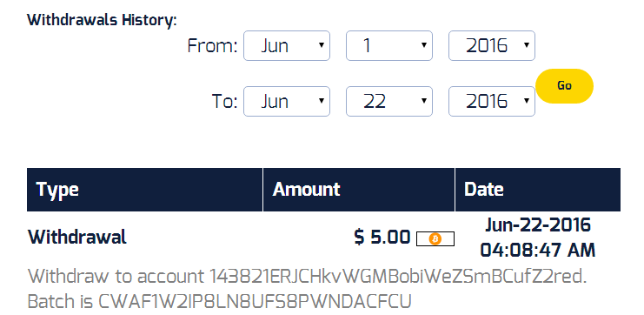Open the From month dropdown showing Jun
The height and width of the screenshot is (315, 644).
coord(287,45)
